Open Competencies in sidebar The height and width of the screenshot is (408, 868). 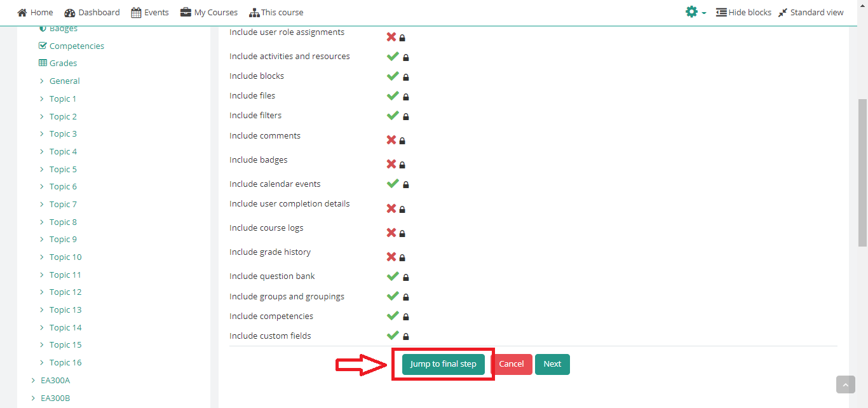coord(77,46)
